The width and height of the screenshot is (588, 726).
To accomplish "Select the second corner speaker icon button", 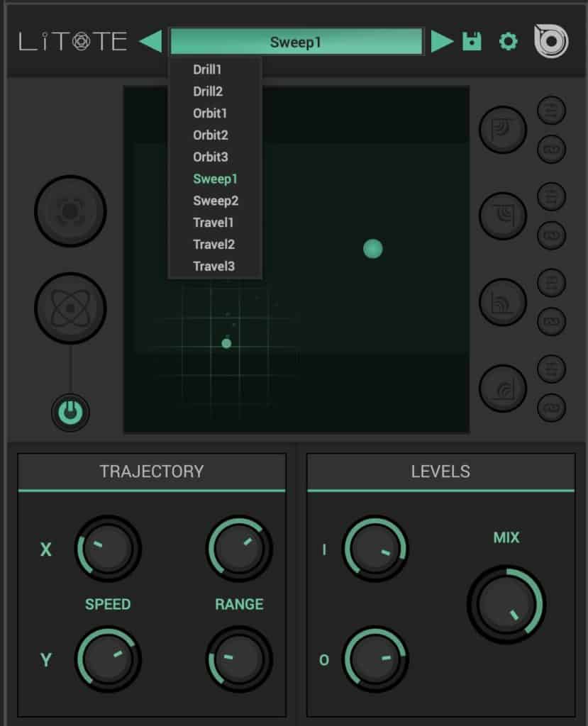I will (x=503, y=216).
